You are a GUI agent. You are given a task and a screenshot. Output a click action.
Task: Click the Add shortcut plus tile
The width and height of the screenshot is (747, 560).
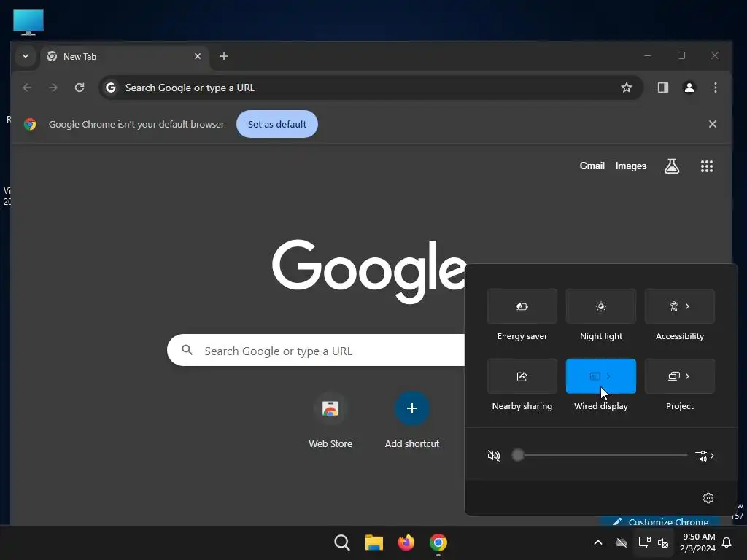coord(412,408)
